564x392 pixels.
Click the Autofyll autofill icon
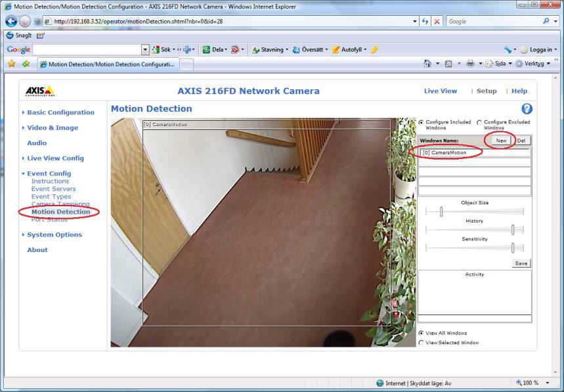[x=336, y=50]
